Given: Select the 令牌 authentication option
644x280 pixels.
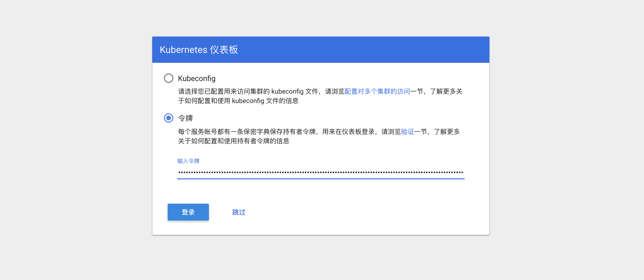Looking at the screenshot, I should click(169, 118).
